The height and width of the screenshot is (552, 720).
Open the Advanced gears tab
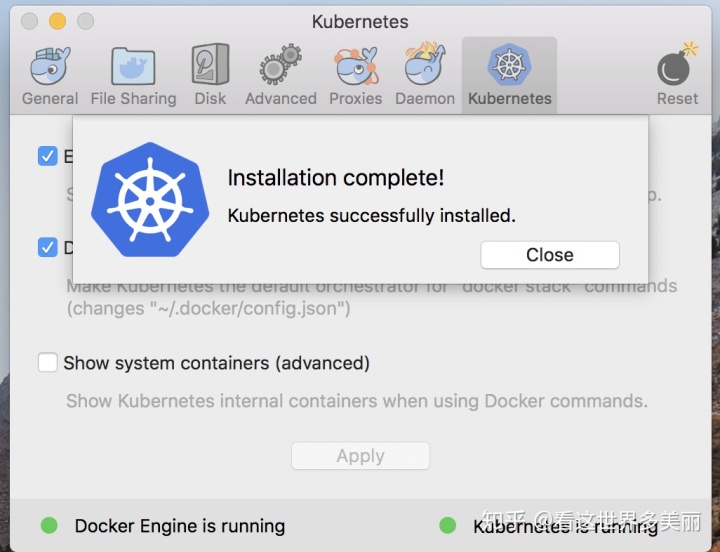(281, 76)
